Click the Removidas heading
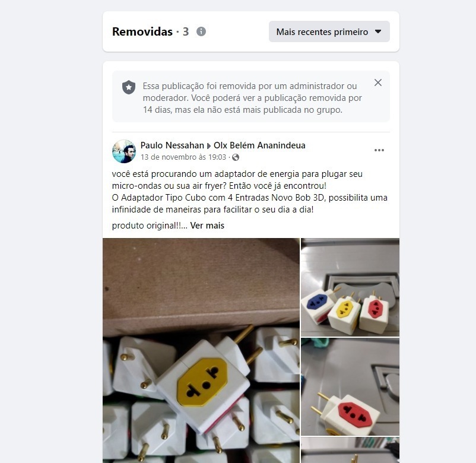Viewport: 476px width, 463px height. tap(142, 31)
